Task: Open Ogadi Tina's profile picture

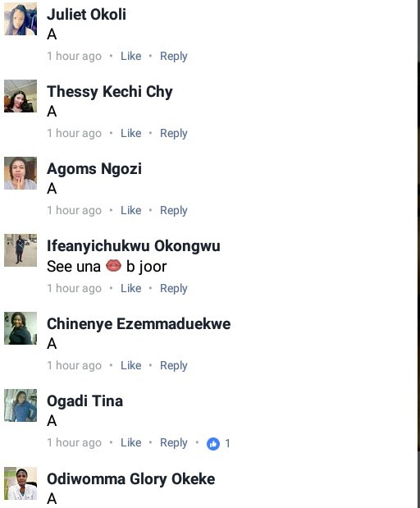Action: pos(21,405)
